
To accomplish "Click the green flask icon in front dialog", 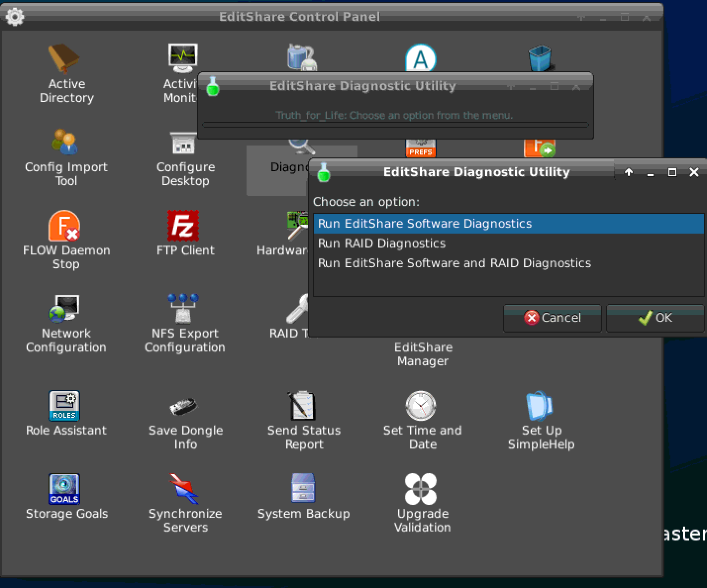I will click(x=323, y=172).
